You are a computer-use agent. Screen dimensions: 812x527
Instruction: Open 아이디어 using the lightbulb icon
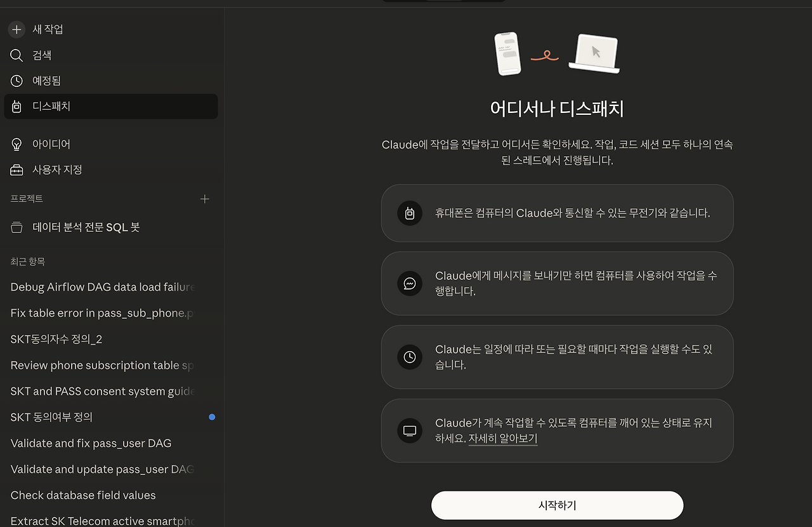click(x=16, y=144)
